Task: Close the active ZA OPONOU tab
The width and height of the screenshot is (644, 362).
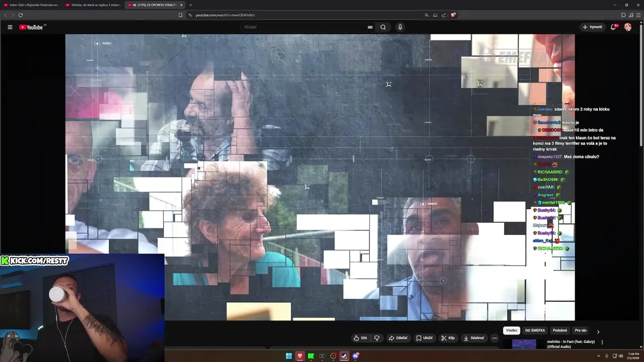Action: click(x=181, y=5)
